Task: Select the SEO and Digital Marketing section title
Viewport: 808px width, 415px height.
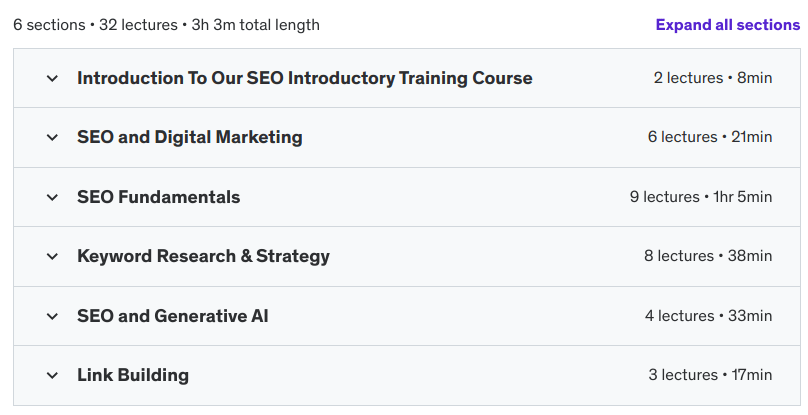Action: pyautogui.click(x=189, y=138)
